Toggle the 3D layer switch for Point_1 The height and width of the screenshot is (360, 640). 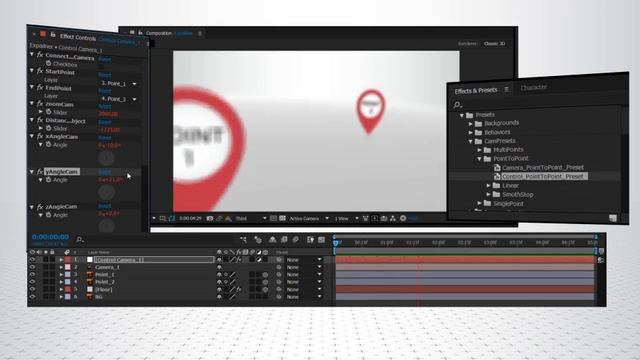[265, 275]
